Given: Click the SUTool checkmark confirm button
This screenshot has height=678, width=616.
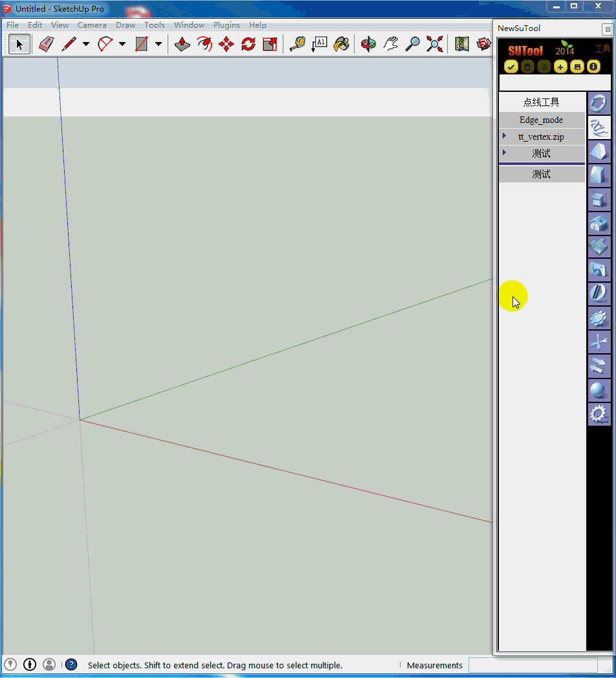Looking at the screenshot, I should tap(511, 67).
